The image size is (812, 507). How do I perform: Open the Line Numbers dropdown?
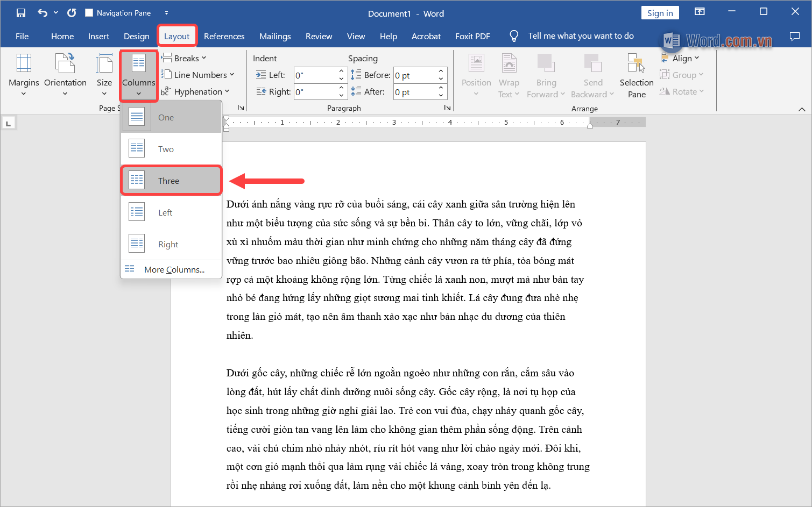[198, 75]
